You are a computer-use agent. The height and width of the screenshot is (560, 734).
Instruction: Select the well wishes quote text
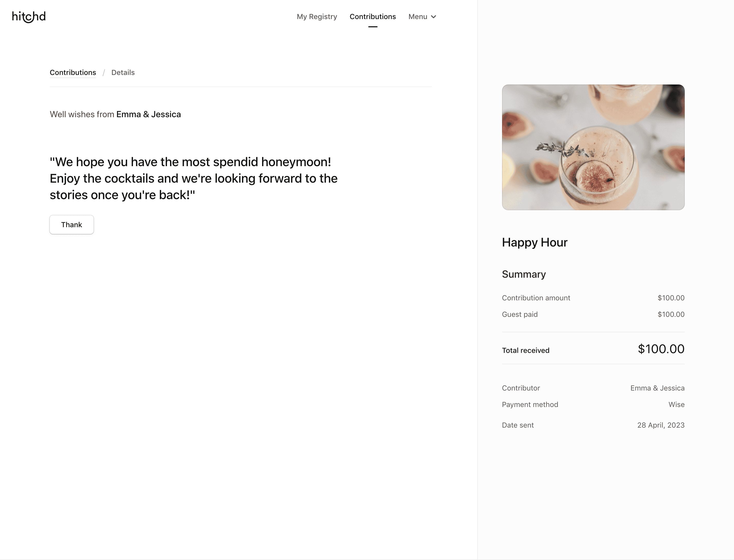(x=193, y=178)
